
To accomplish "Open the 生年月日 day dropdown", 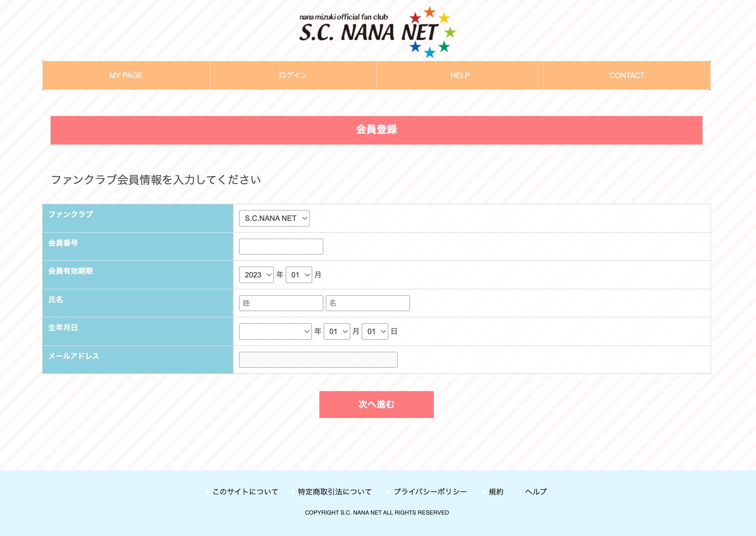I will [x=375, y=331].
